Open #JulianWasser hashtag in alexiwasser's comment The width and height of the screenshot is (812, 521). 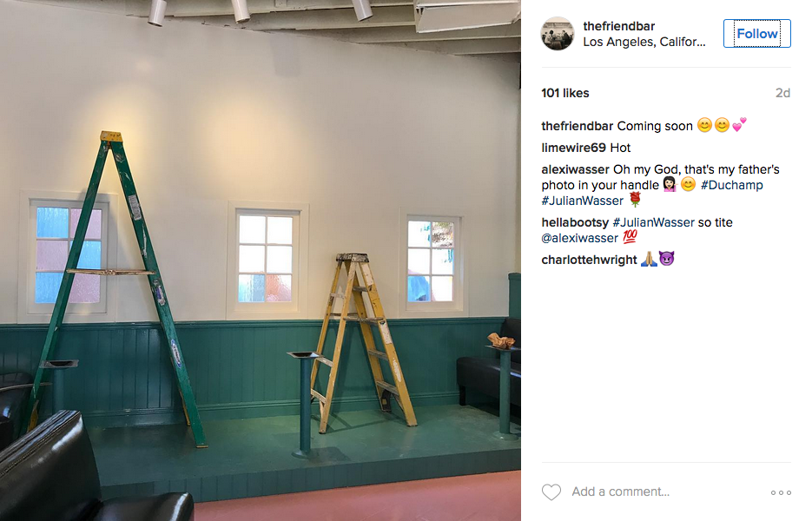582,201
